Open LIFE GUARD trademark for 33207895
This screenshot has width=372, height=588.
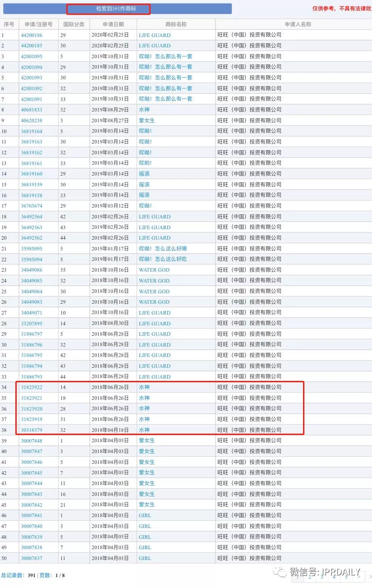pyautogui.click(x=155, y=324)
